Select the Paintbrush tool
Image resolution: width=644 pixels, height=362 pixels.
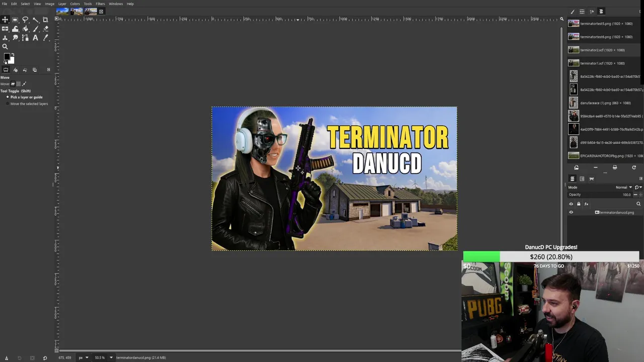coord(35,29)
